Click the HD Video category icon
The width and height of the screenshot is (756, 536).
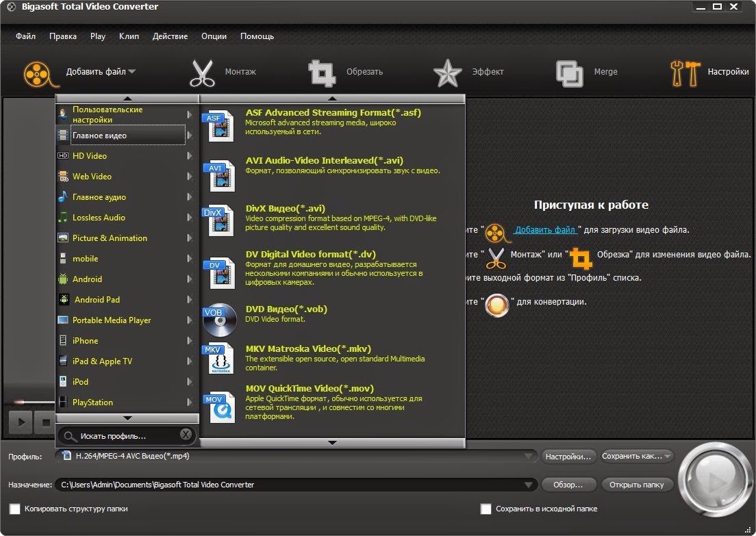pyautogui.click(x=63, y=155)
